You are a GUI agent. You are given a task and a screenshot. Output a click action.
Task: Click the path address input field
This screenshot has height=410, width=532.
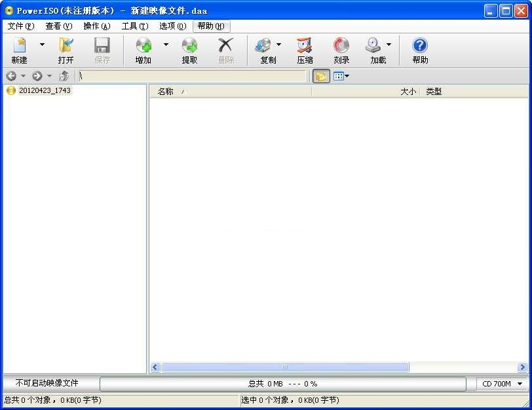(x=192, y=76)
